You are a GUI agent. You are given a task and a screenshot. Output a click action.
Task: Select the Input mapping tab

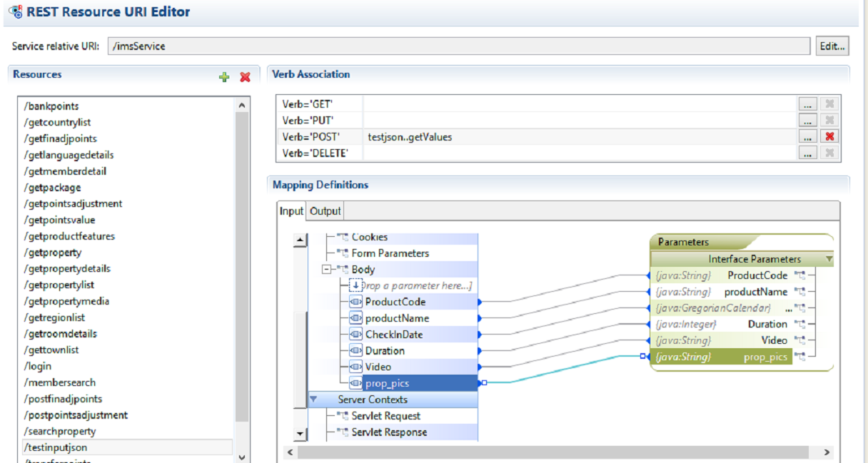[x=291, y=211]
